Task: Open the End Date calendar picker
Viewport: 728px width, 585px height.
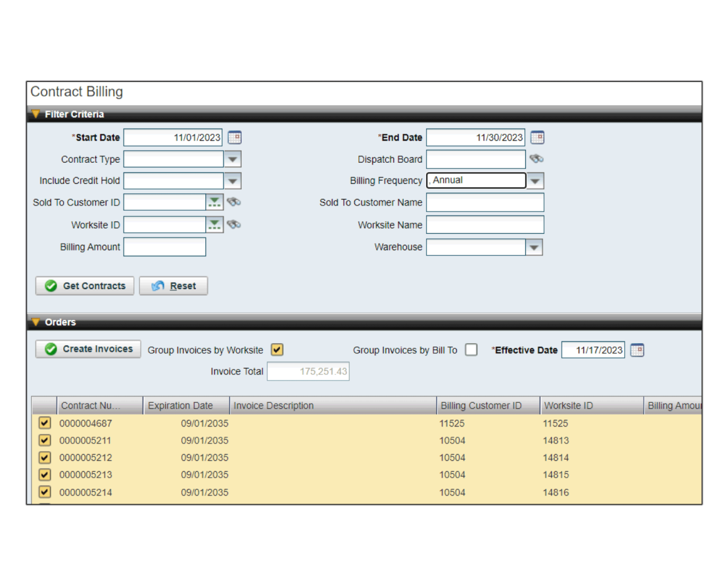Action: pyautogui.click(x=537, y=138)
